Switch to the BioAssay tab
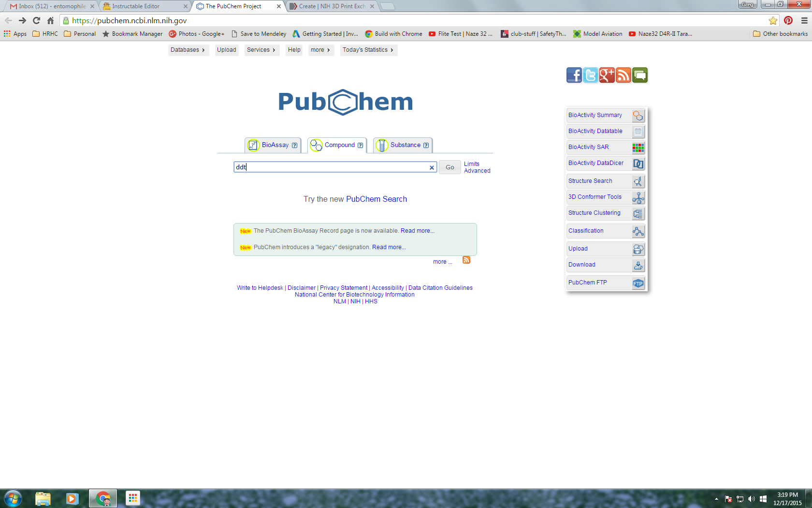This screenshot has height=508, width=812. pyautogui.click(x=273, y=145)
